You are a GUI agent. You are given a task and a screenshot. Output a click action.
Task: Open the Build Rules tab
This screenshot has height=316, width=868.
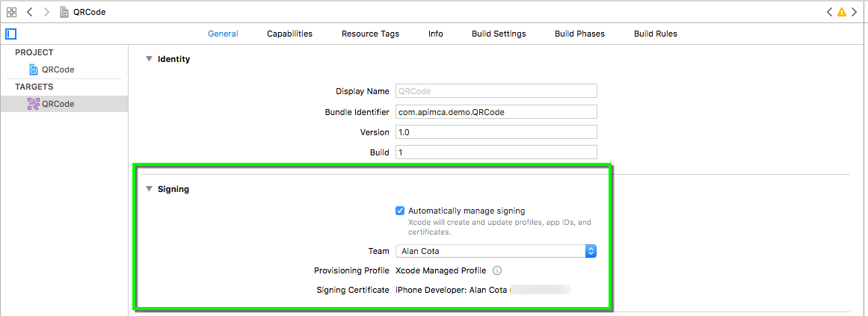656,34
